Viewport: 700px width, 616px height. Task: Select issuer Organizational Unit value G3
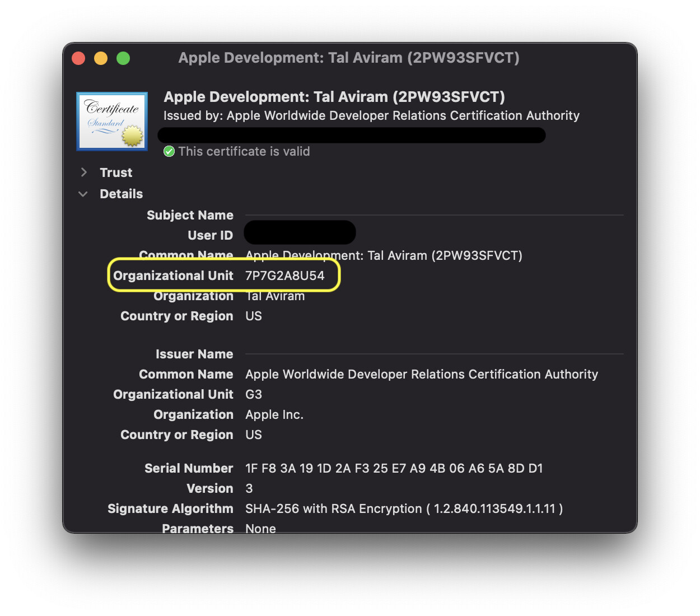(x=254, y=394)
